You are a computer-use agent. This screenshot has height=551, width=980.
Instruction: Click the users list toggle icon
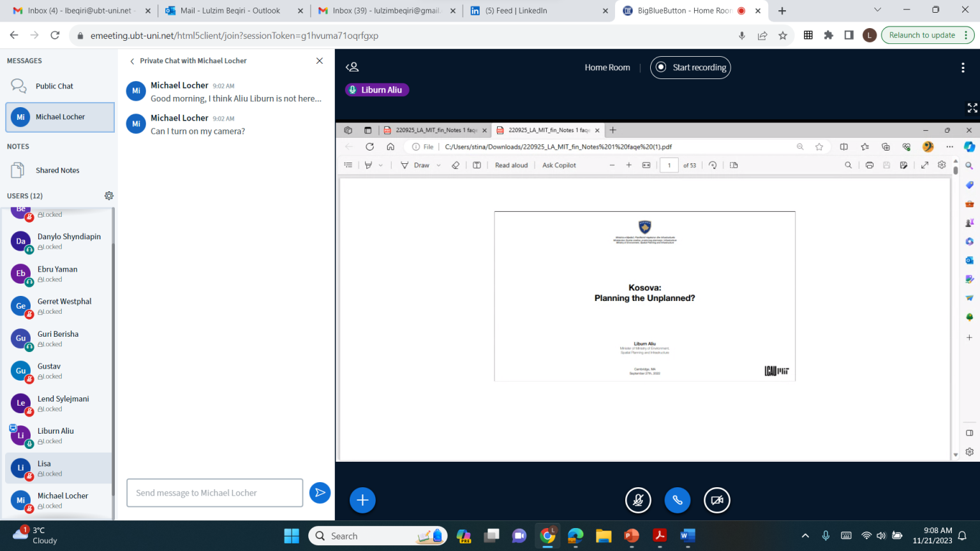(x=352, y=67)
